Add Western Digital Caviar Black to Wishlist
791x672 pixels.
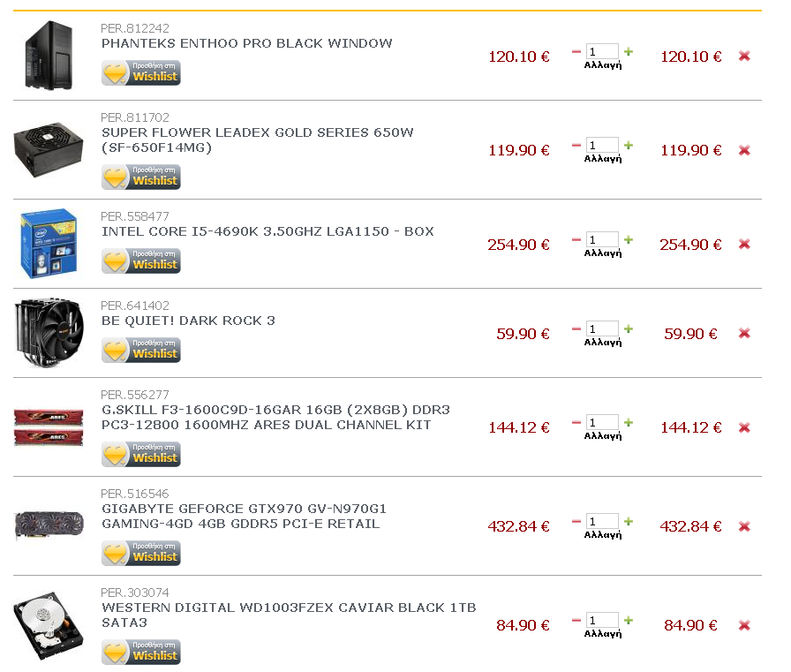[141, 652]
